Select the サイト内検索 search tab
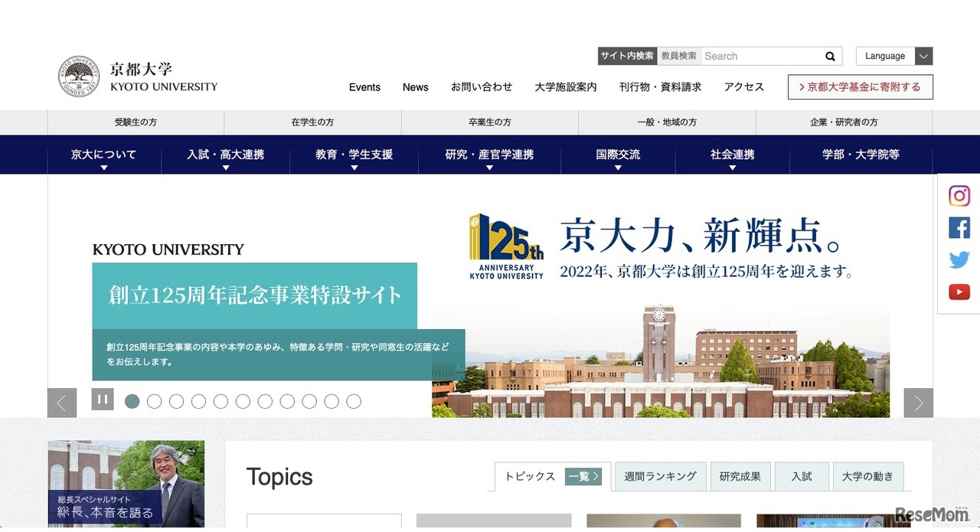The image size is (980, 532). (627, 56)
